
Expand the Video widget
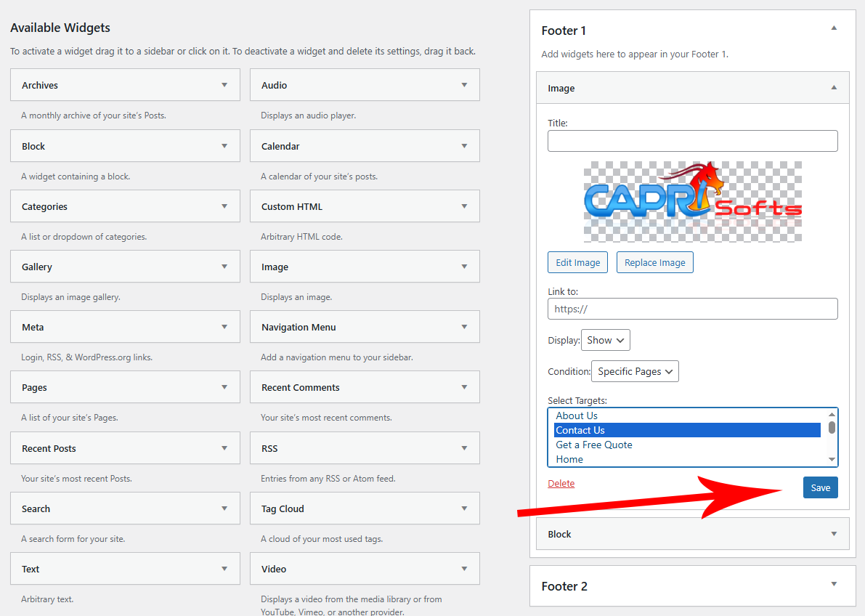click(465, 569)
